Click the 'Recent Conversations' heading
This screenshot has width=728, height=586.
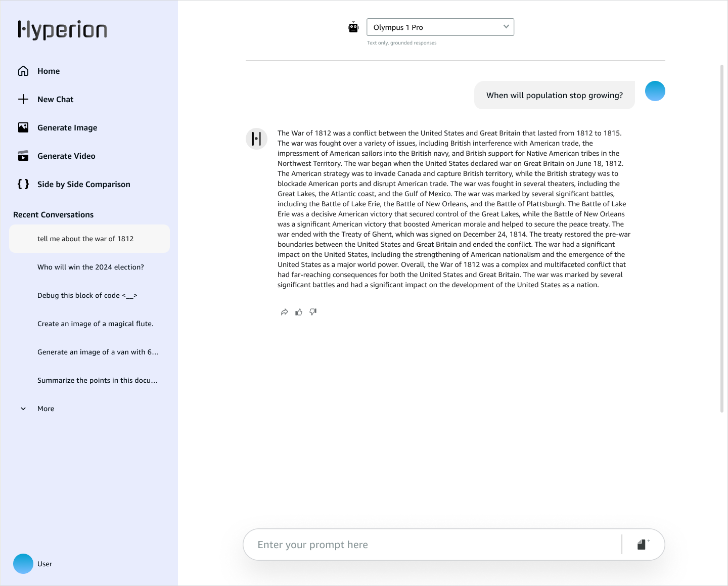(53, 214)
